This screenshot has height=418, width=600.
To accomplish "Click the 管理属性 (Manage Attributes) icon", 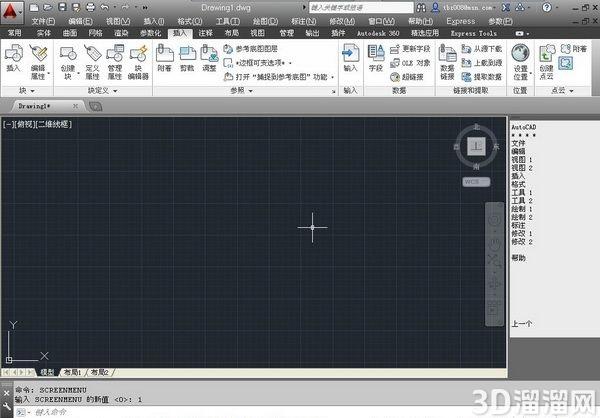I will (x=114, y=62).
